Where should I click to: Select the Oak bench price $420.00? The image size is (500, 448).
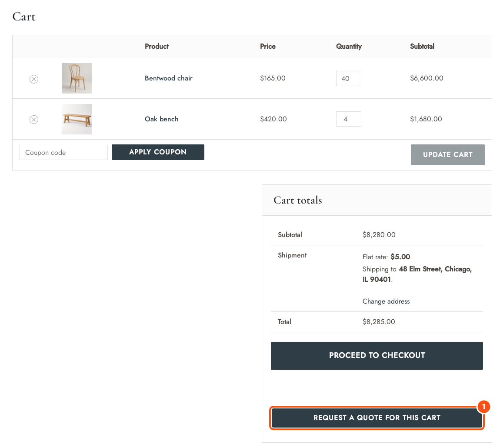point(273,119)
